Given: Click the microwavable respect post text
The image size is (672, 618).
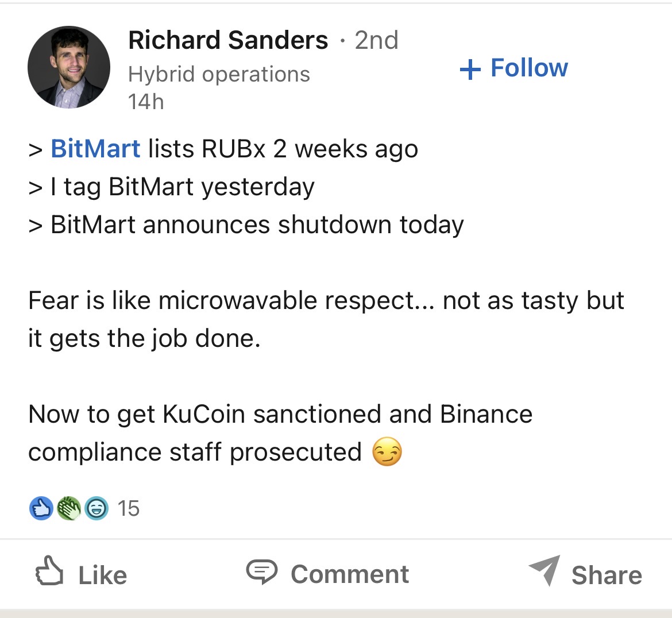Looking at the screenshot, I should click(x=326, y=319).
